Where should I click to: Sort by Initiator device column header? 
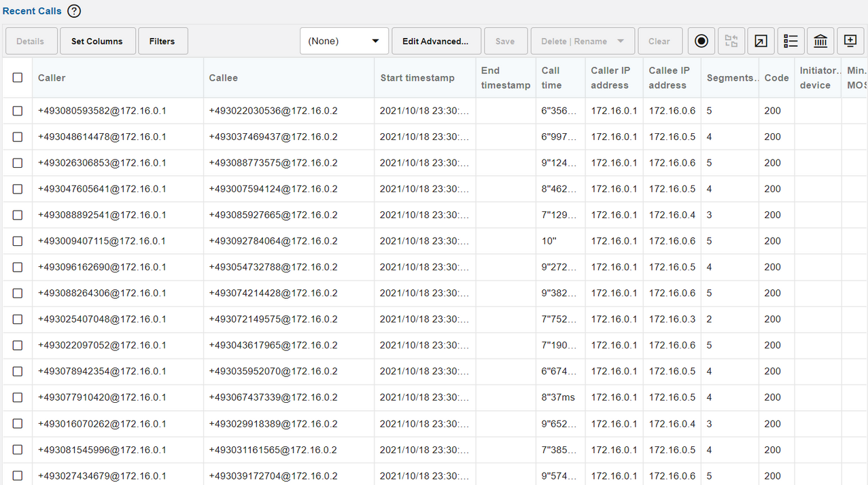[818, 77]
